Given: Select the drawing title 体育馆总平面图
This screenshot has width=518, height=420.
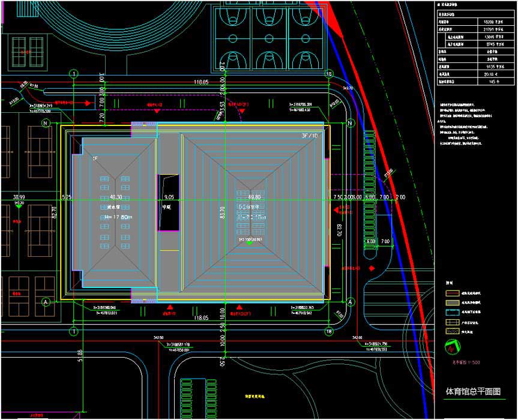Looking at the screenshot, I should point(472,391).
